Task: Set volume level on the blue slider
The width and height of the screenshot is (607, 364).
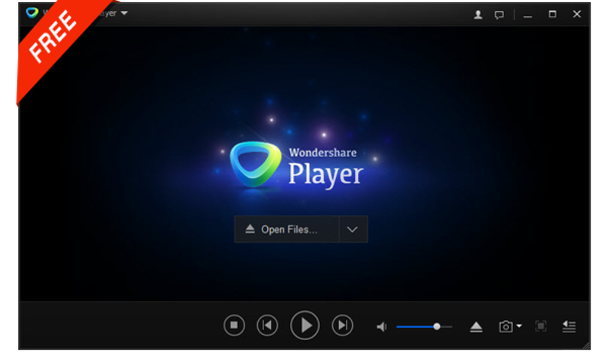Action: click(424, 327)
